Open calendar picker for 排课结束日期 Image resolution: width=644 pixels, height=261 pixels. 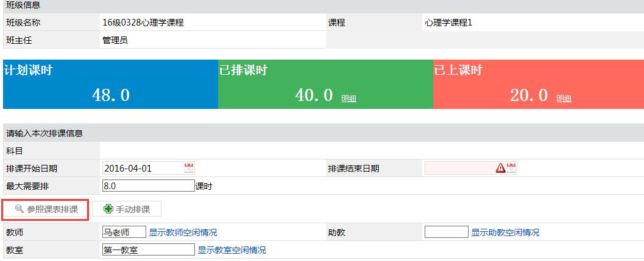[x=511, y=169]
